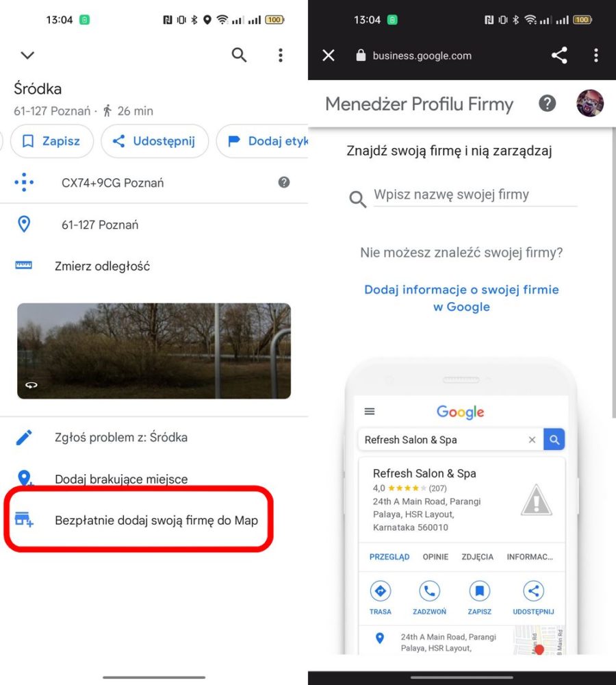
Task: Tap the search magnifier in Maps
Action: coord(239,55)
